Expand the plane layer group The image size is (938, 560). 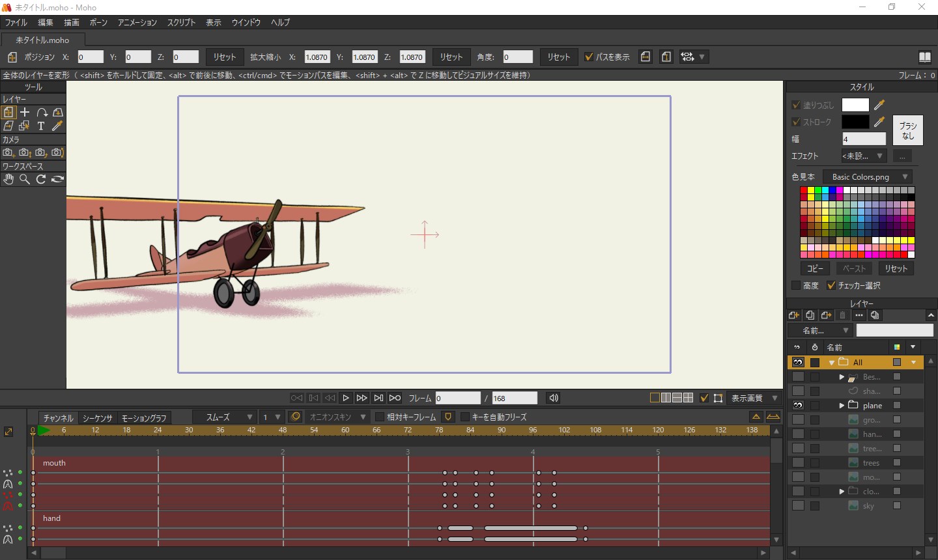(842, 405)
